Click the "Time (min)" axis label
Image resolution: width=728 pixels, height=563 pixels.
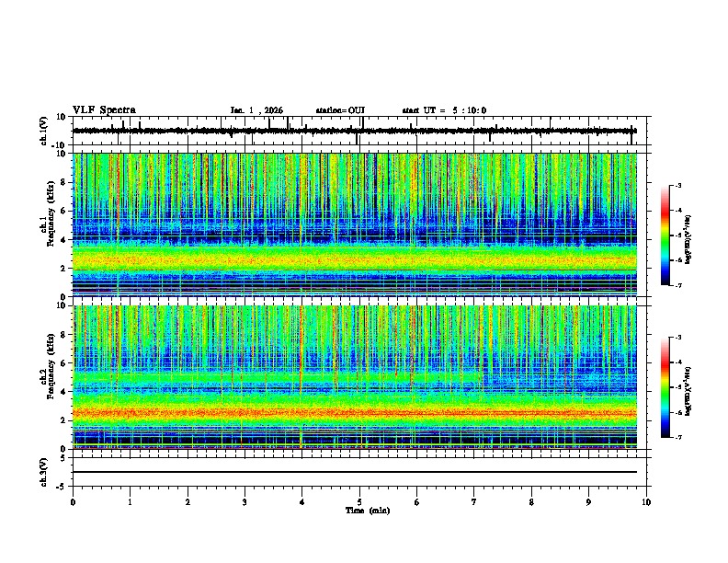pos(368,511)
